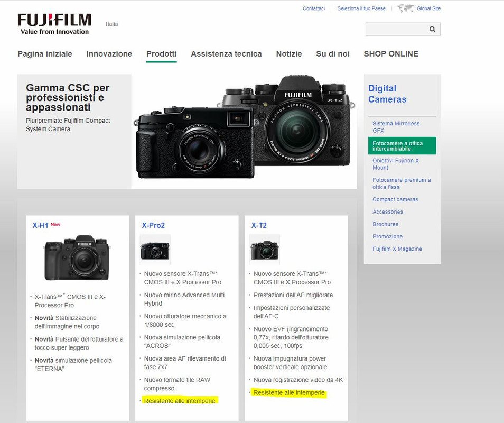Open Accessories sidebar link

388,212
